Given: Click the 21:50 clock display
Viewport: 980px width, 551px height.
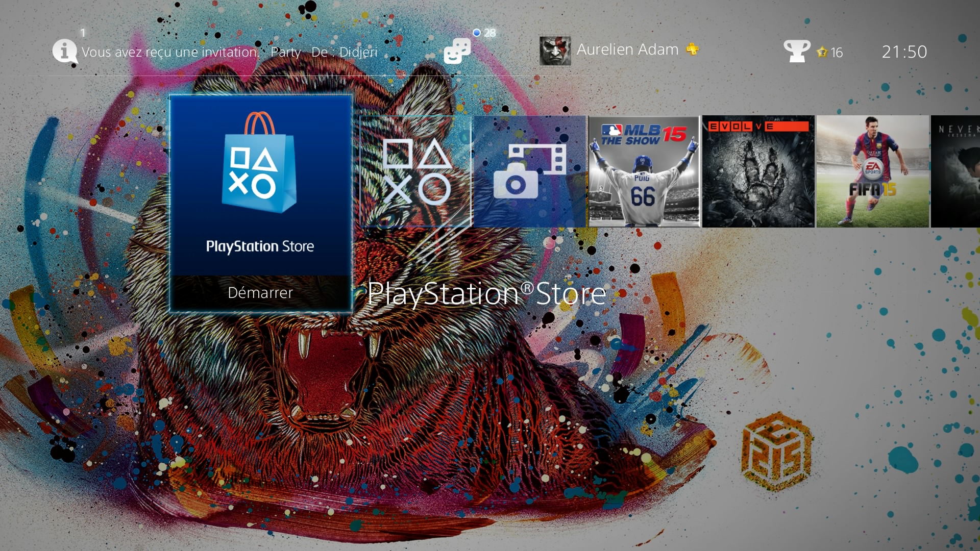Looking at the screenshot, I should click(904, 52).
